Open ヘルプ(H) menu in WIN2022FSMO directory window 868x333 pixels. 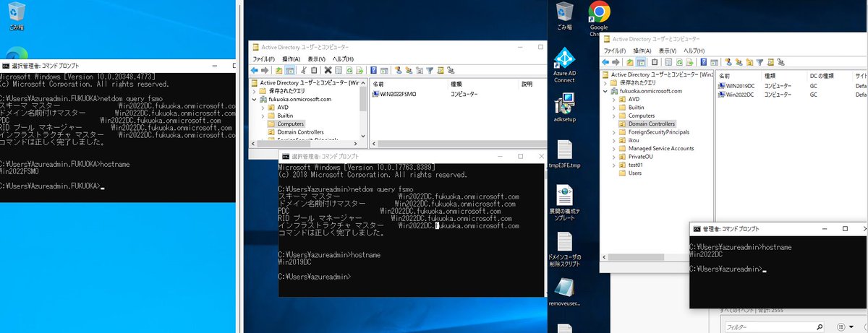[343, 59]
